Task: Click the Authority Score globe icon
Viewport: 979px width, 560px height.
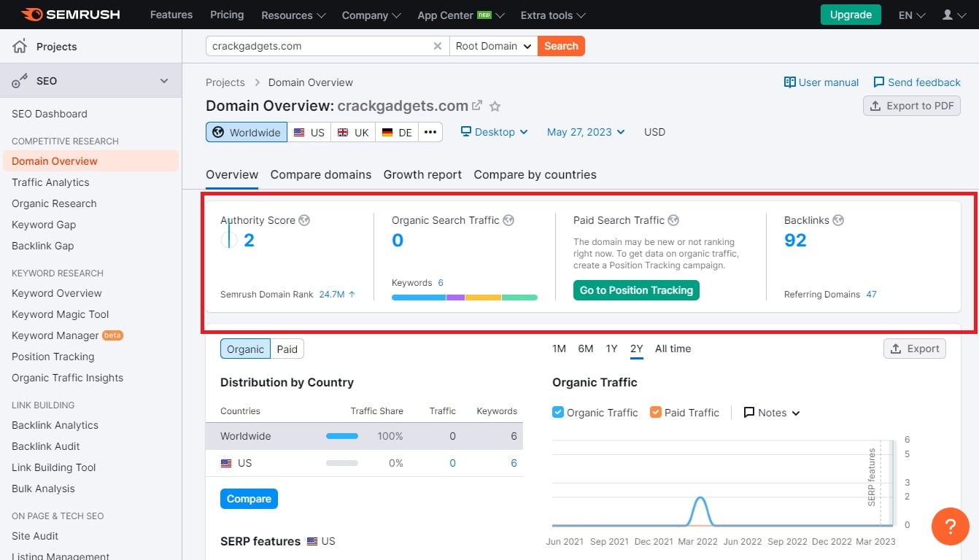Action: click(x=304, y=220)
